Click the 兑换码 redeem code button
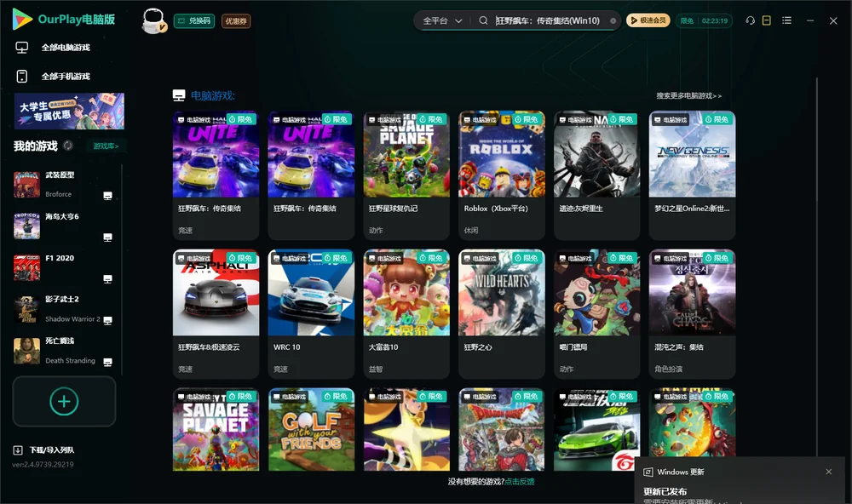The width and height of the screenshot is (852, 504). [x=194, y=20]
